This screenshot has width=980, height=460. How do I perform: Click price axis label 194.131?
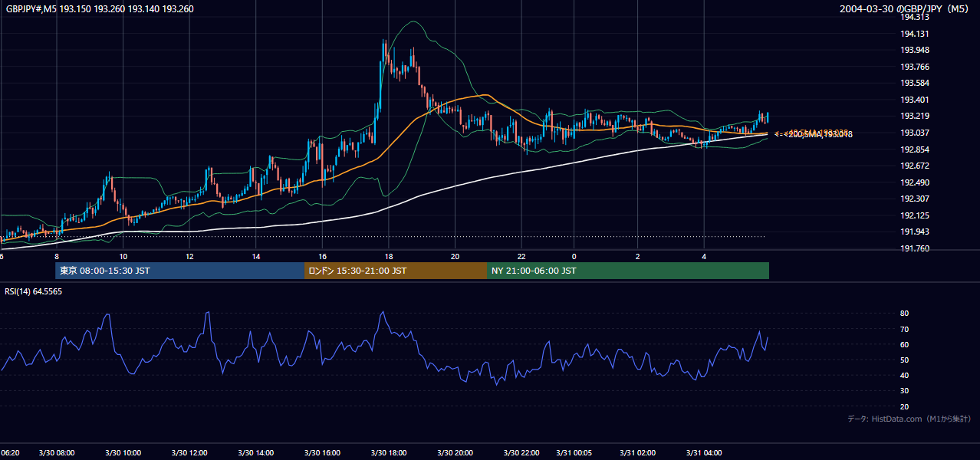[x=915, y=34]
